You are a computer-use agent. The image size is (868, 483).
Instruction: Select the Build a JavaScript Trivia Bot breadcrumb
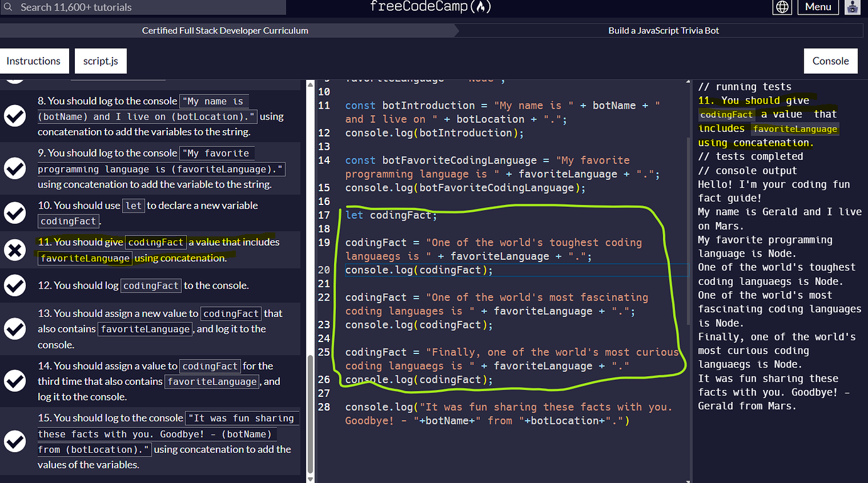[663, 30]
